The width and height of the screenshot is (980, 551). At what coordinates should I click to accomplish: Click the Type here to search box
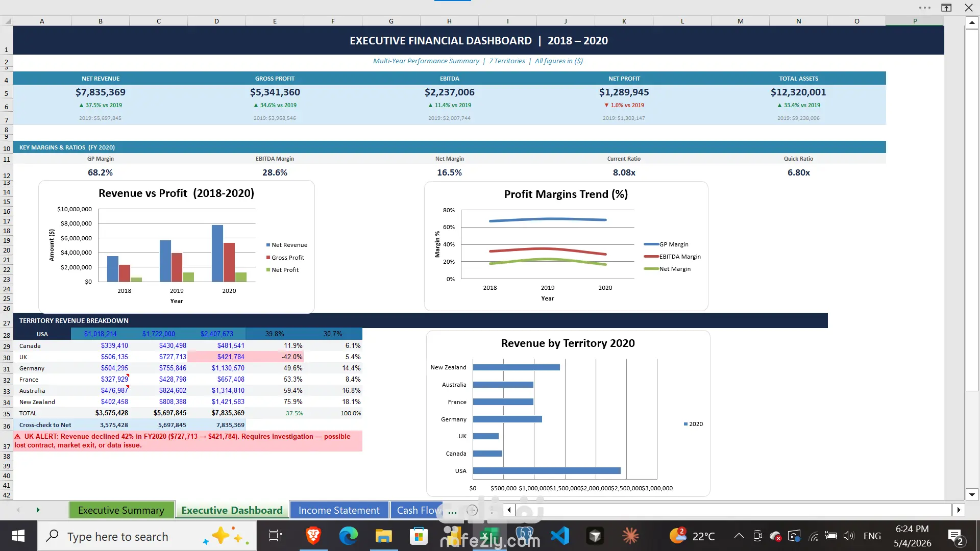click(147, 536)
